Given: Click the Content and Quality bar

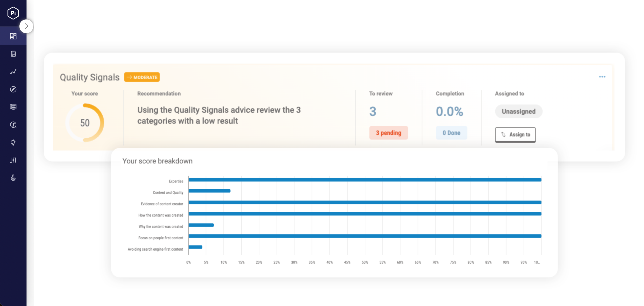Looking at the screenshot, I should click(x=209, y=191).
